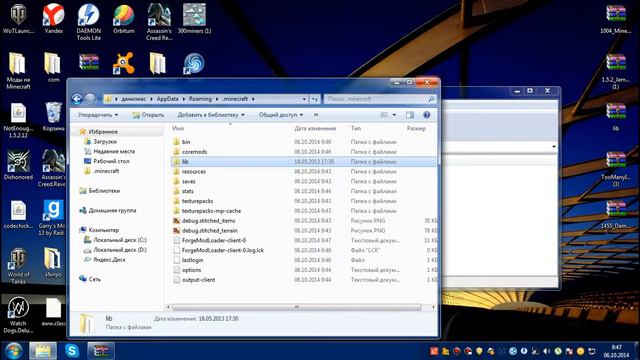Click AppData in the address breadcrumb
The width and height of the screenshot is (640, 360).
point(167,99)
